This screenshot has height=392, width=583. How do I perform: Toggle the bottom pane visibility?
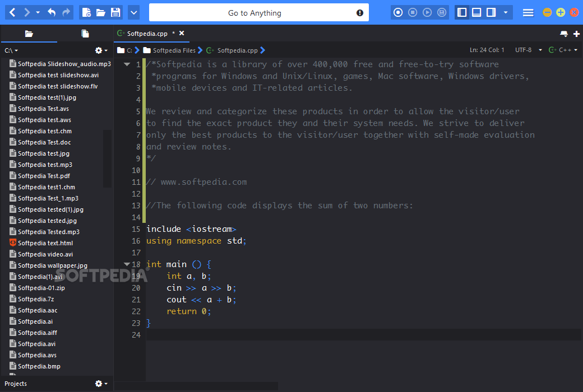tap(476, 13)
